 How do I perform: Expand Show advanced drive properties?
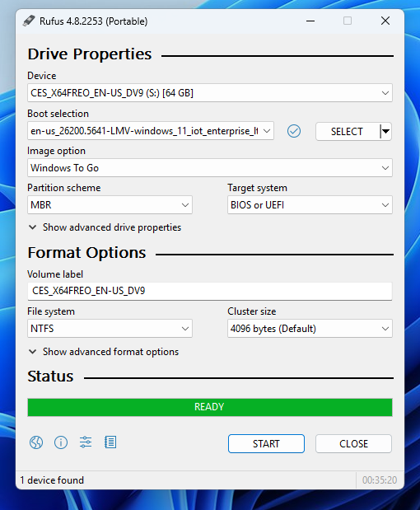coord(105,227)
